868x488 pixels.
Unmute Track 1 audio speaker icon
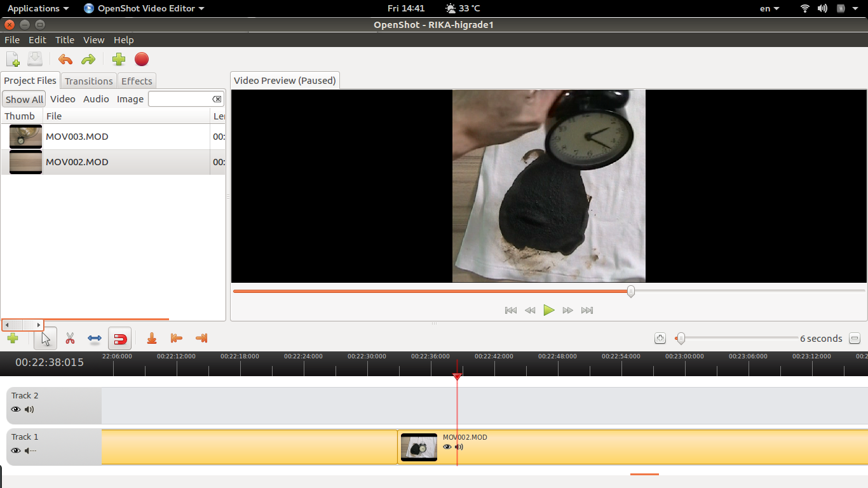(x=30, y=451)
